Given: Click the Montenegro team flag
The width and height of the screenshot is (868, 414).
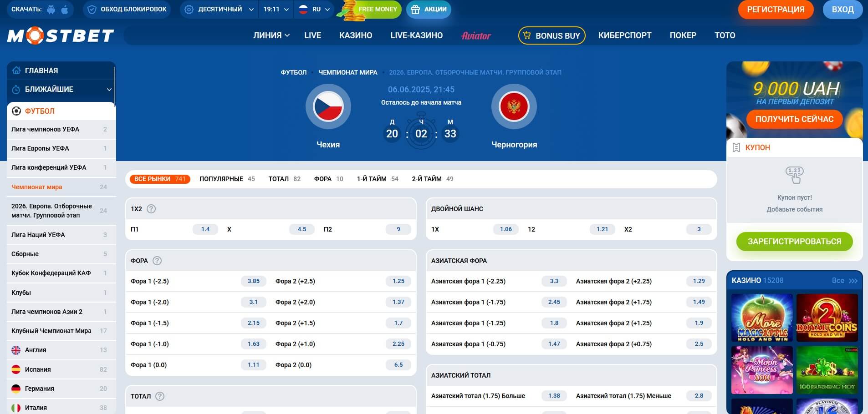Looking at the screenshot, I should [x=514, y=106].
